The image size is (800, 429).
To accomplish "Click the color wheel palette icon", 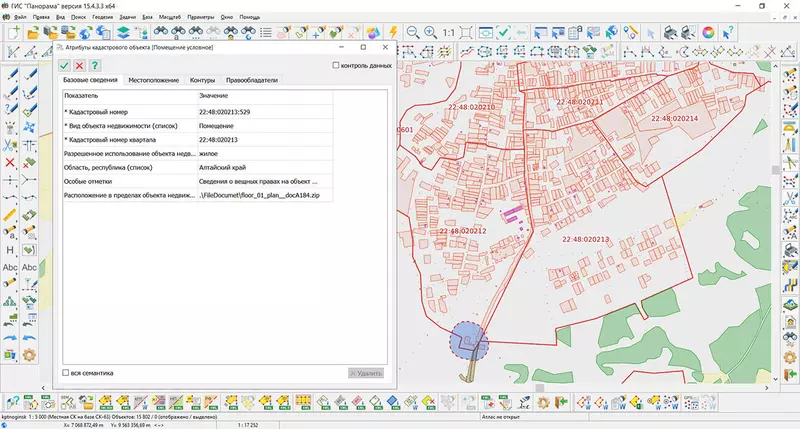I will coord(709,33).
